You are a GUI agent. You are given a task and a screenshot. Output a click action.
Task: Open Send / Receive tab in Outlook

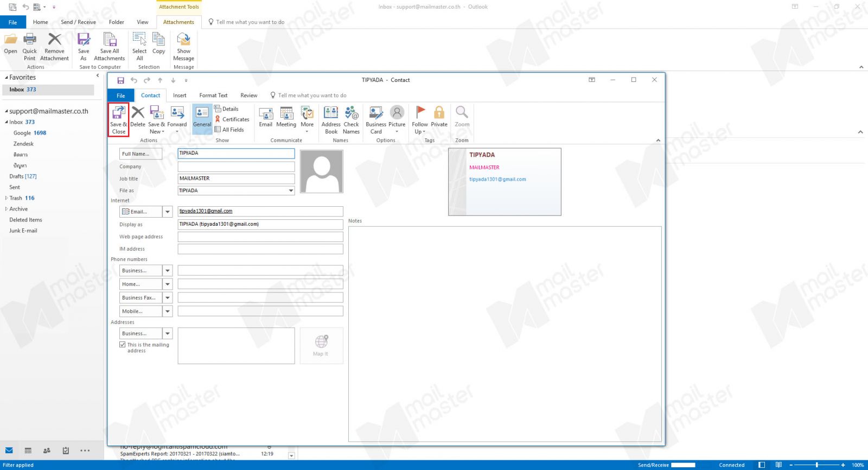click(78, 22)
